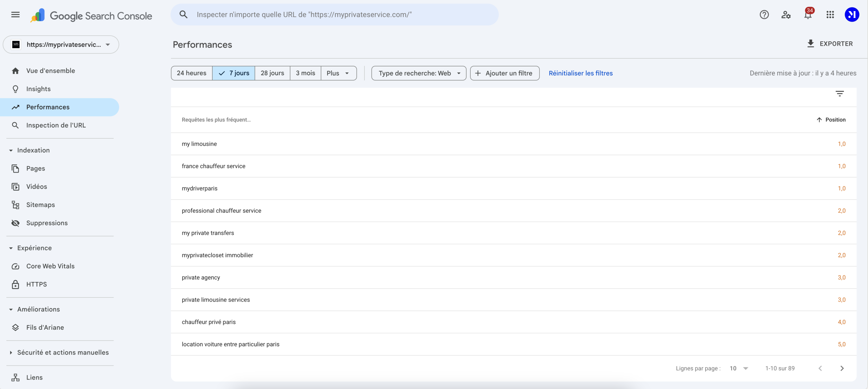Open notifications bell with 34 badge
The width and height of the screenshot is (868, 389).
pyautogui.click(x=808, y=15)
